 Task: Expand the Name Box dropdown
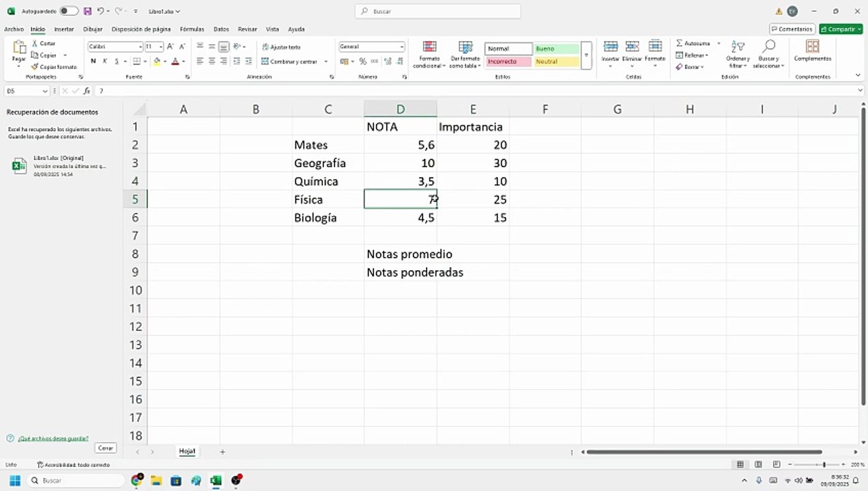coord(45,91)
